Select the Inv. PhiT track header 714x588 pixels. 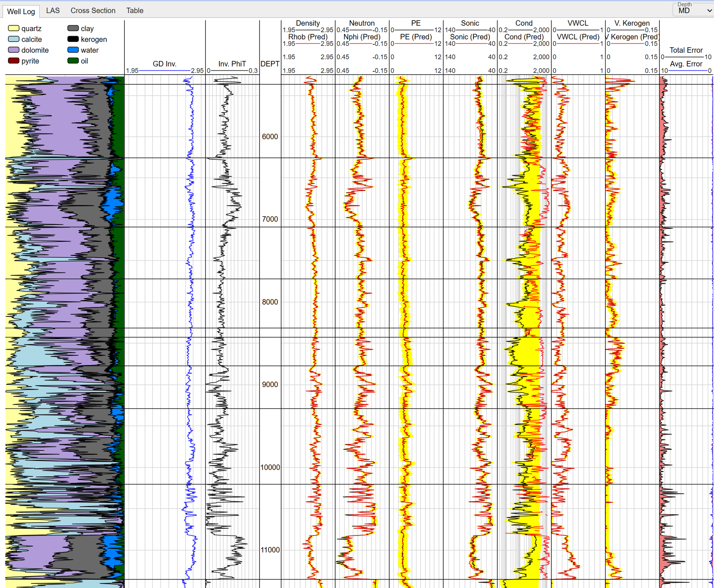click(232, 64)
